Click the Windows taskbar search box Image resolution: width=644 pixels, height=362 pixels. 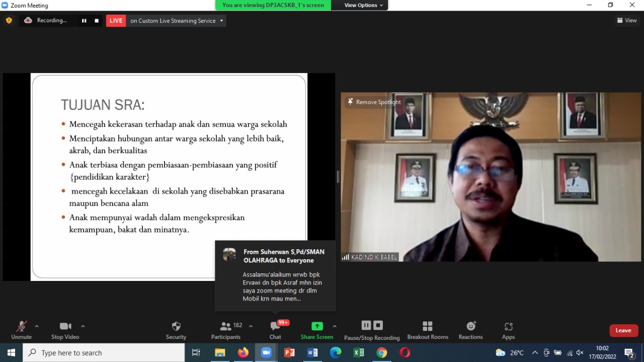click(x=104, y=353)
